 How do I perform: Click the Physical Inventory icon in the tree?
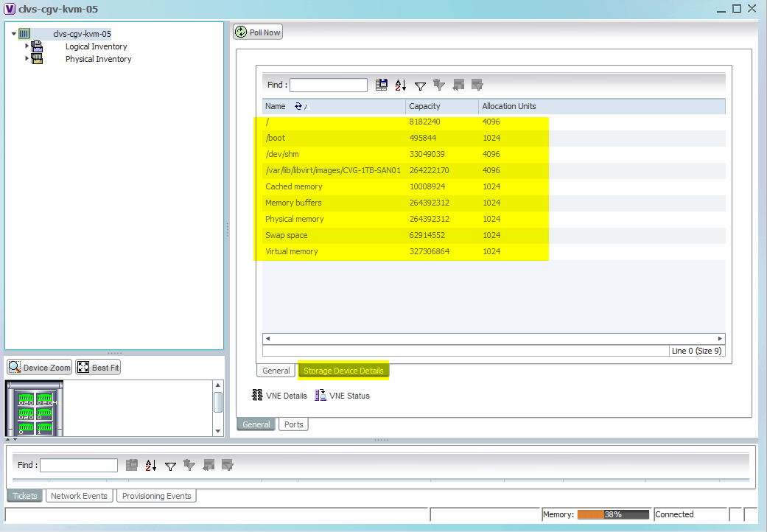[38, 59]
